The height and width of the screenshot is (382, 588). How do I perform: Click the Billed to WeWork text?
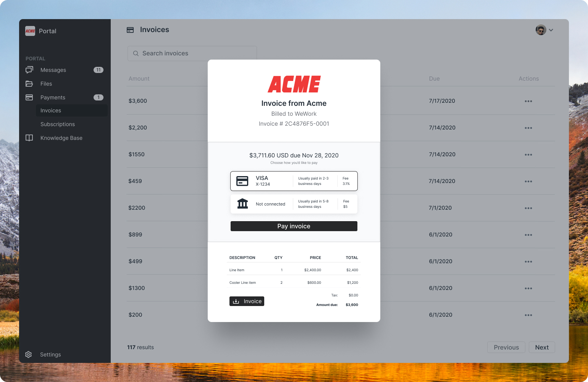(x=294, y=114)
